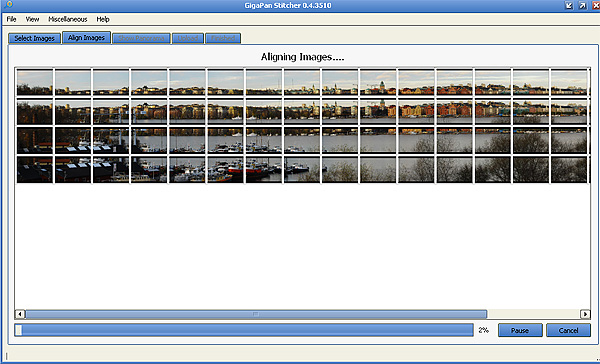
Task: Open the View menu
Action: click(33, 19)
